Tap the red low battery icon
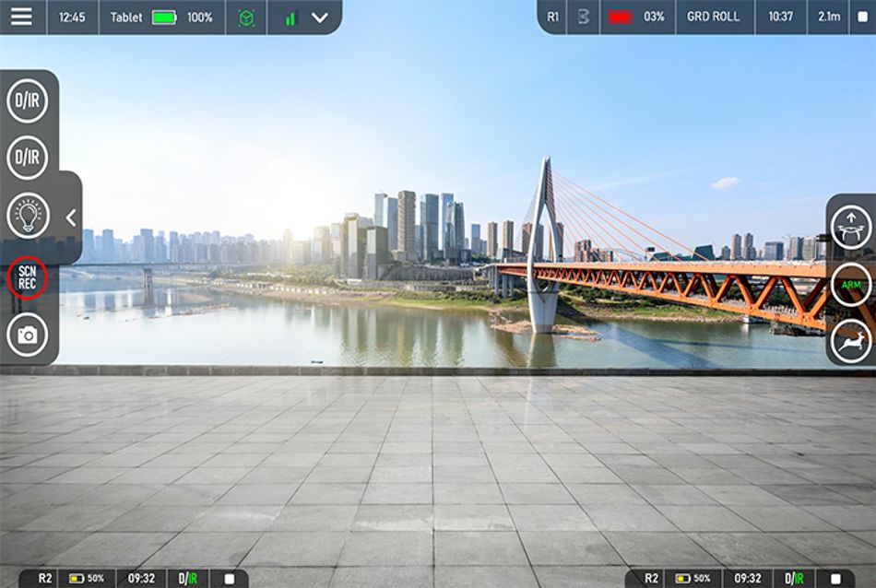 (621, 17)
